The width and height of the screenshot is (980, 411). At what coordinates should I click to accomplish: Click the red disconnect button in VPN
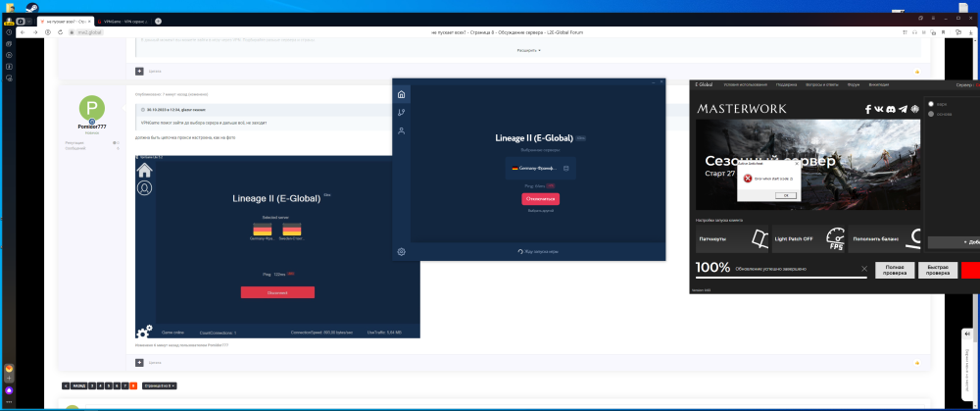[x=540, y=199]
